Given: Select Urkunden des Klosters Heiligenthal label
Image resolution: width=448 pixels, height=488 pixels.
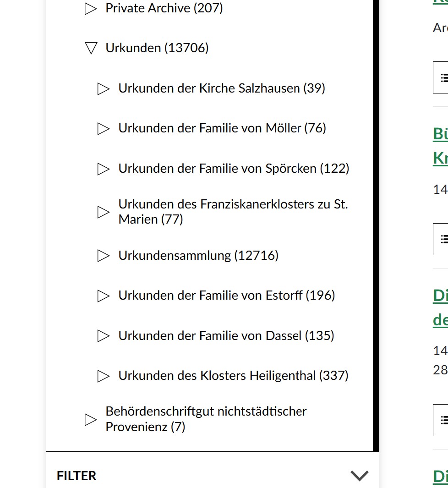Looking at the screenshot, I should tap(233, 376).
